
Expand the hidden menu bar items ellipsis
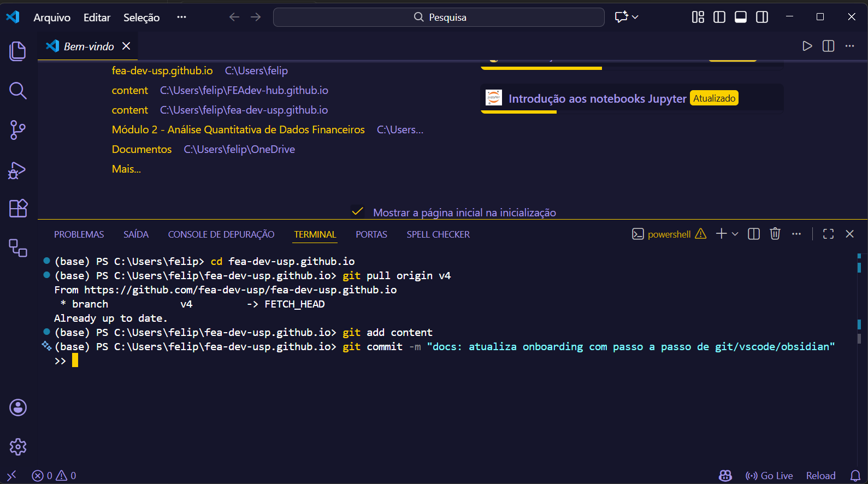pos(181,17)
